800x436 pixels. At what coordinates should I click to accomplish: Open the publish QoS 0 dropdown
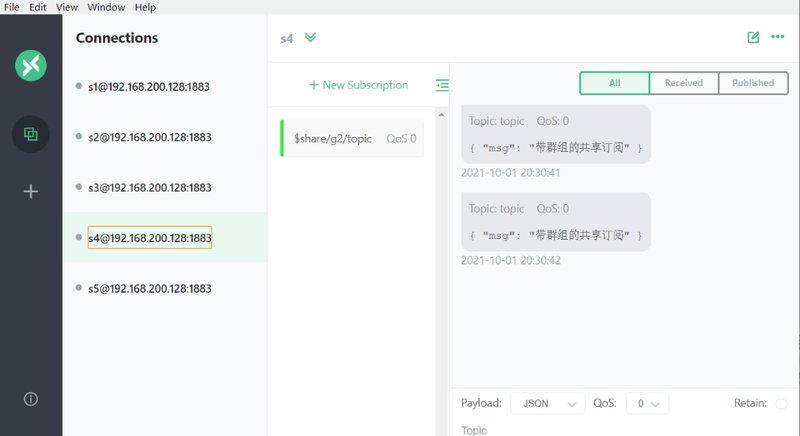[647, 404]
